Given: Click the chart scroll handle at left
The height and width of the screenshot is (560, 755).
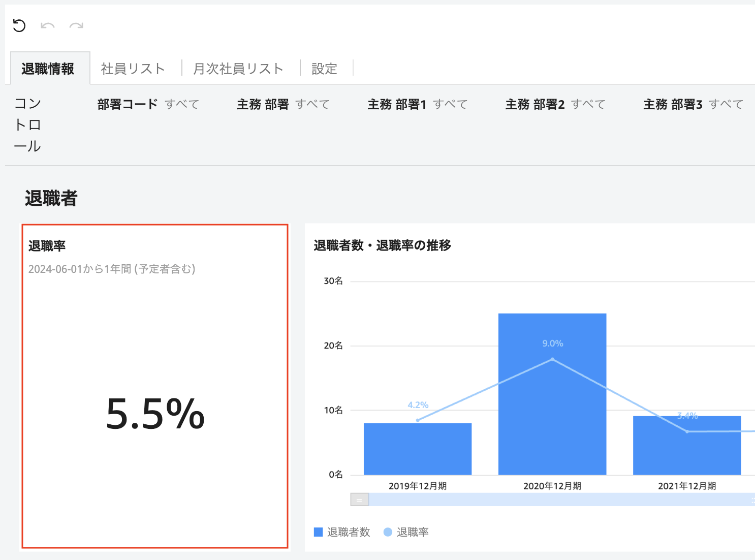Looking at the screenshot, I should coord(359,500).
